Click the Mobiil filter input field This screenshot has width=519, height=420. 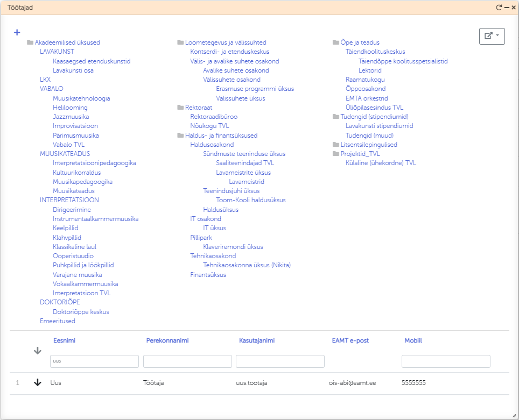[x=446, y=361]
